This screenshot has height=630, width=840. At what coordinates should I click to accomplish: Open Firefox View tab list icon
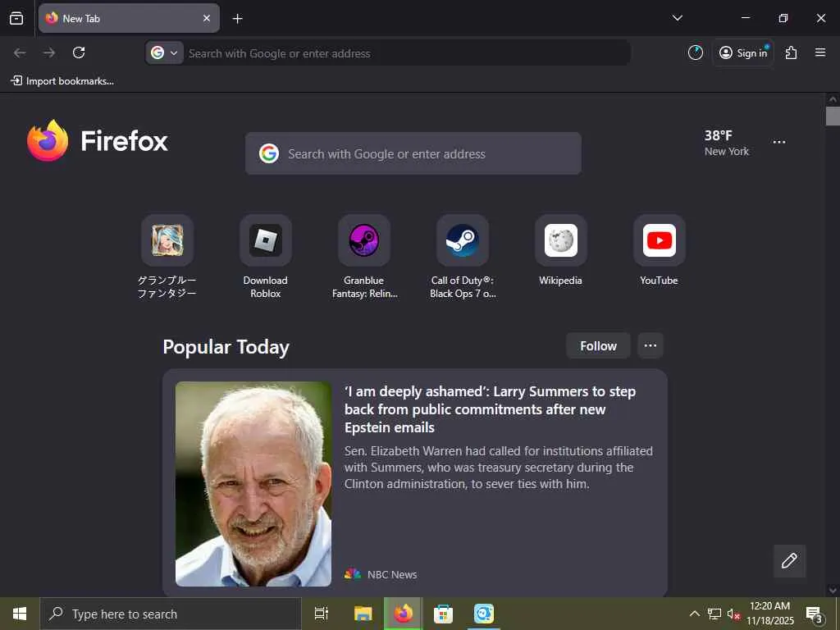coord(16,18)
